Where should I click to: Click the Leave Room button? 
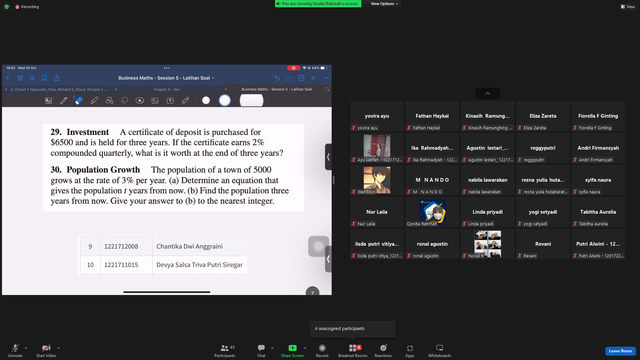tap(620, 351)
